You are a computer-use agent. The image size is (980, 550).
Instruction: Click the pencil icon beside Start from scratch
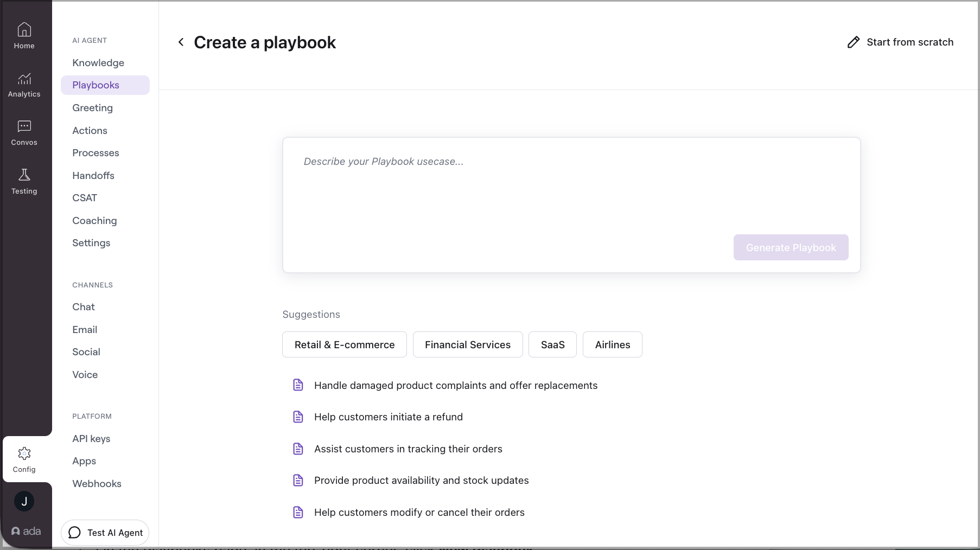coord(854,42)
